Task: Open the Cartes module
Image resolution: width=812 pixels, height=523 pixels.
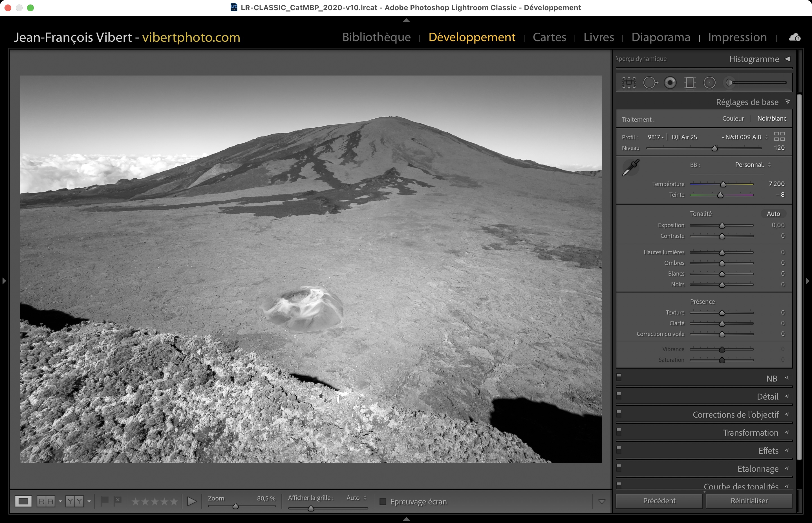Action: pos(549,37)
